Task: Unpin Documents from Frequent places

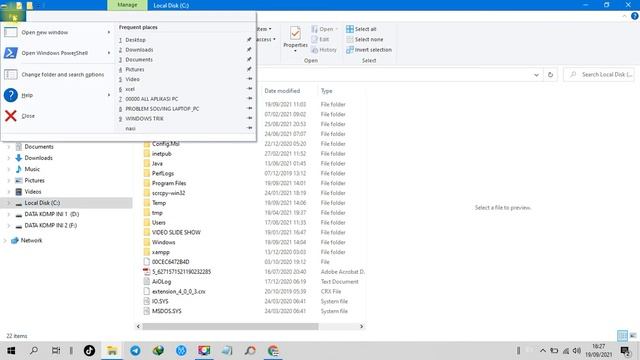Action: point(249,59)
